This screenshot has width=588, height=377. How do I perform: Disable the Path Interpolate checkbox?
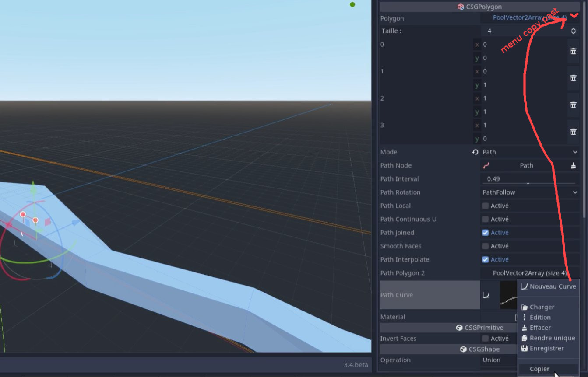(485, 259)
